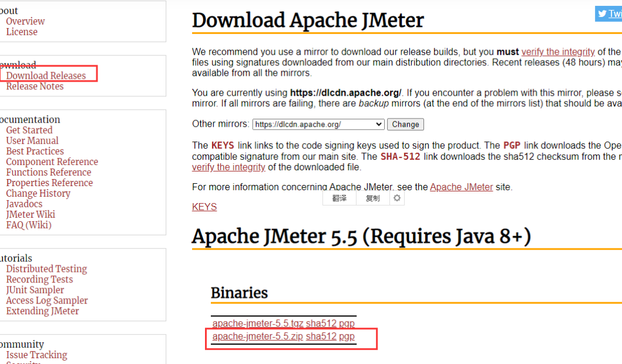Click the red 'SHA-512' word in paragraph
The height and width of the screenshot is (364, 622).
click(x=400, y=157)
